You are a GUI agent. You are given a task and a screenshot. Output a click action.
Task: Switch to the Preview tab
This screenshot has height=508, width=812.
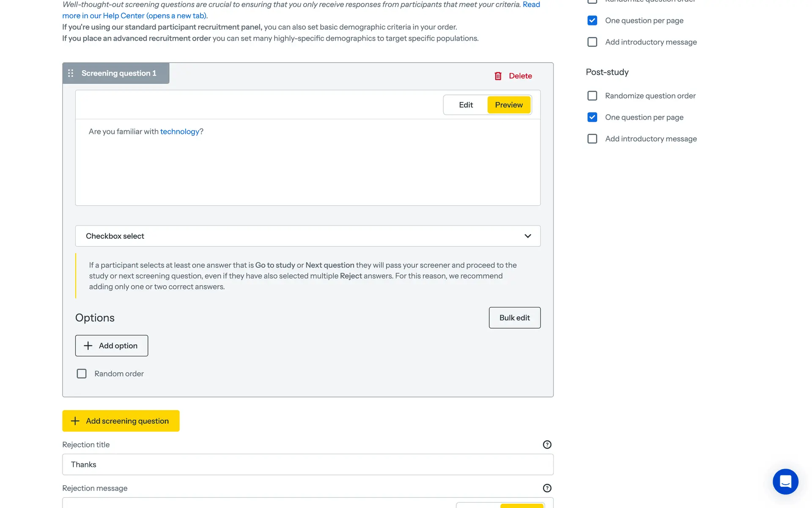(509, 105)
